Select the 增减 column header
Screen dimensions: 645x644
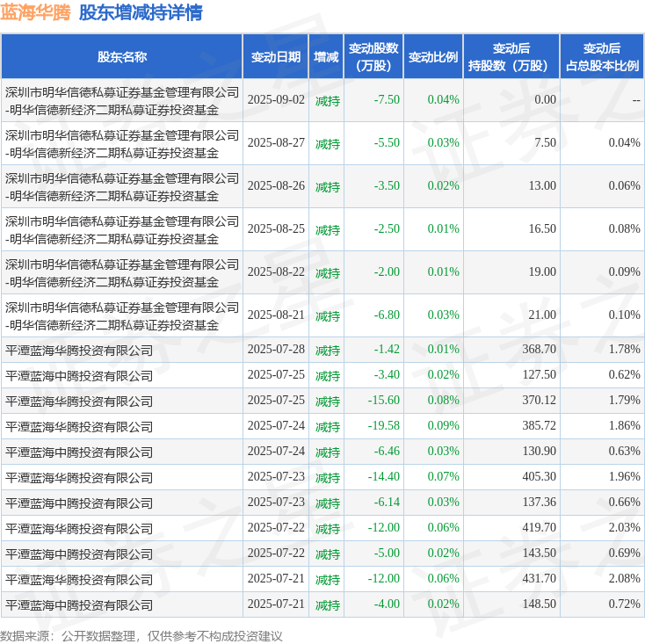coord(327,57)
